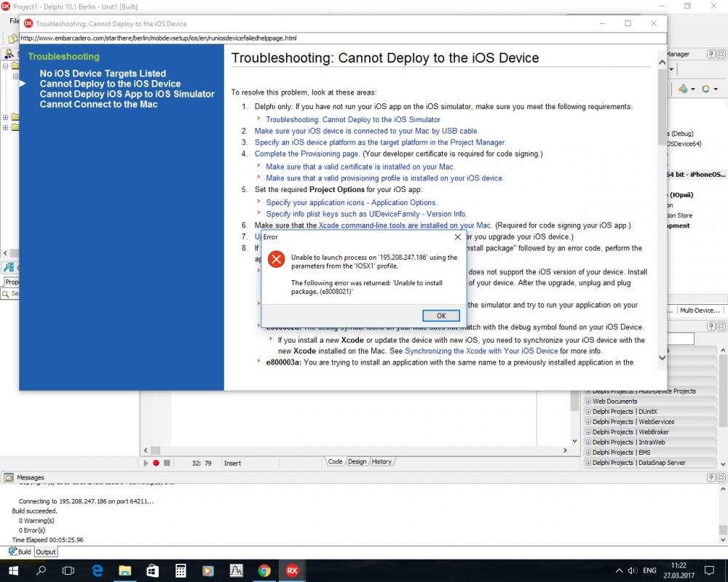Click the help page URL address field
This screenshot has width=728, height=582.
coord(343,38)
